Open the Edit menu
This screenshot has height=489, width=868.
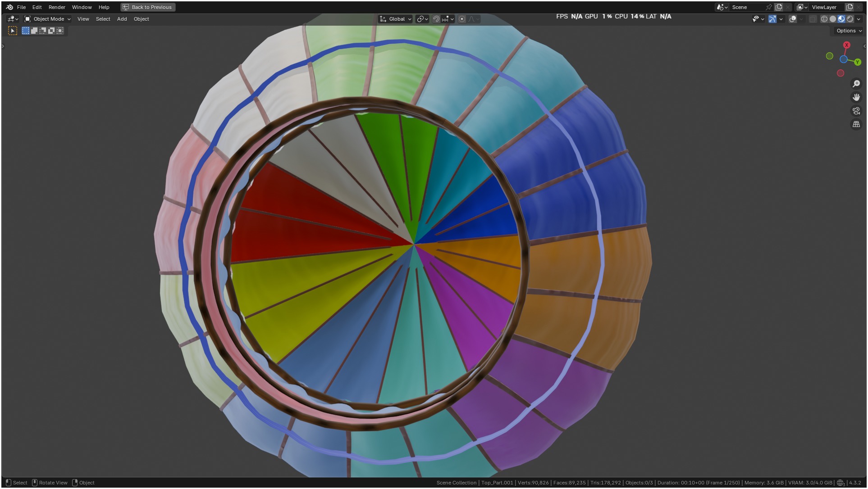pos(37,7)
